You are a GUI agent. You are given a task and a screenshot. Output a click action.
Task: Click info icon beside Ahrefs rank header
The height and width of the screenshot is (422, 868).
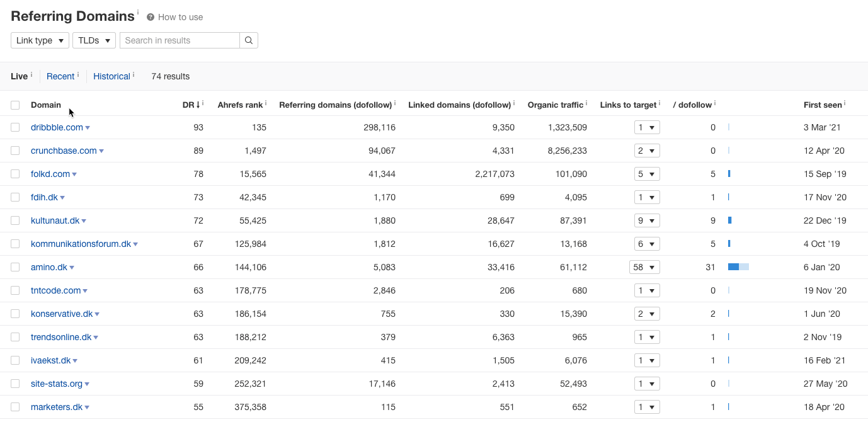(x=266, y=103)
